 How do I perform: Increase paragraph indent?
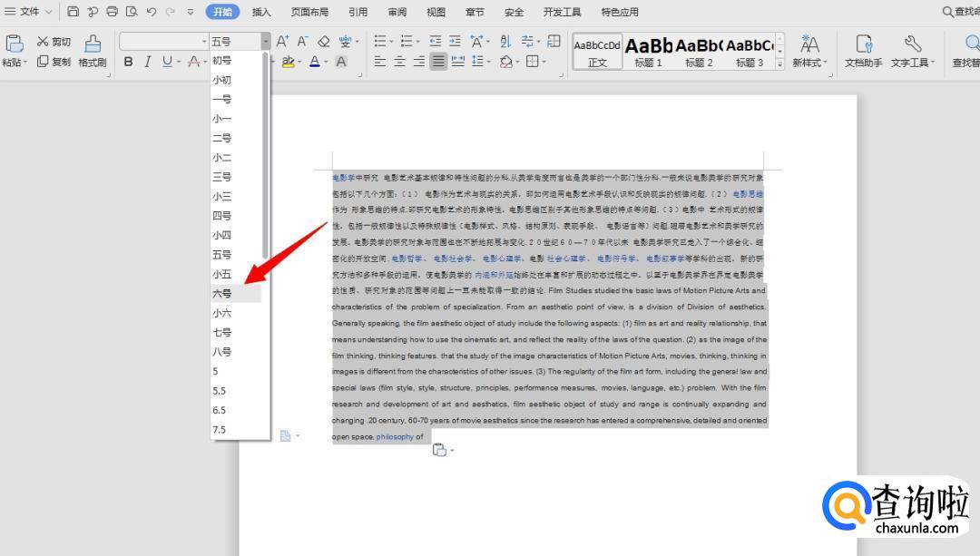(455, 41)
